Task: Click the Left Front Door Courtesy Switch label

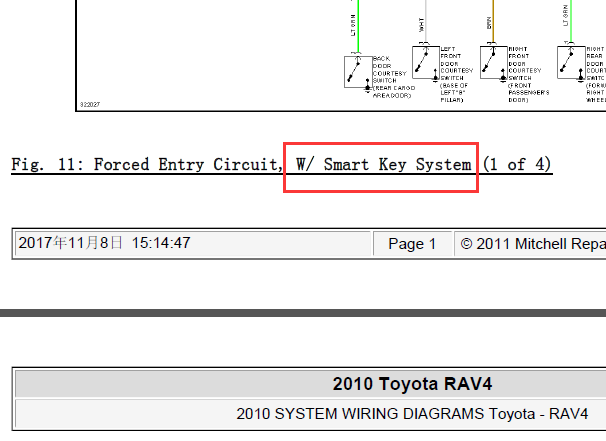Action: point(456,74)
